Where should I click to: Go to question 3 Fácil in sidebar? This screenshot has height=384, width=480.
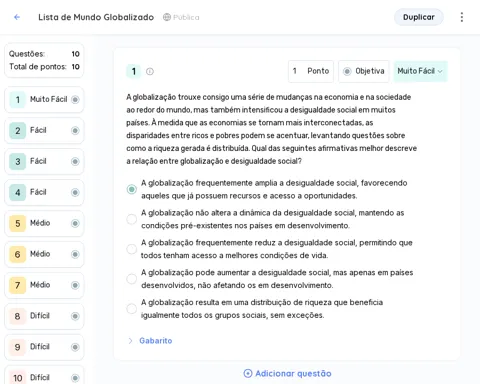click(44, 162)
